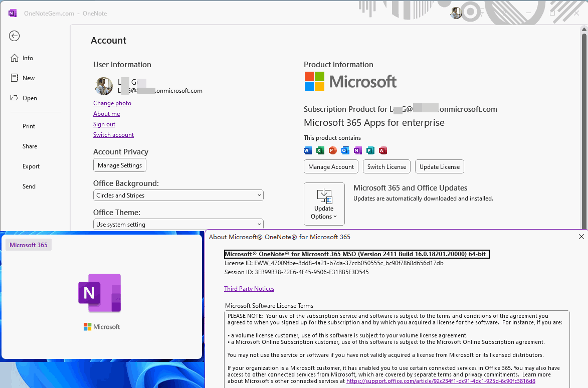Go to Export in the sidebar

pyautogui.click(x=31, y=166)
